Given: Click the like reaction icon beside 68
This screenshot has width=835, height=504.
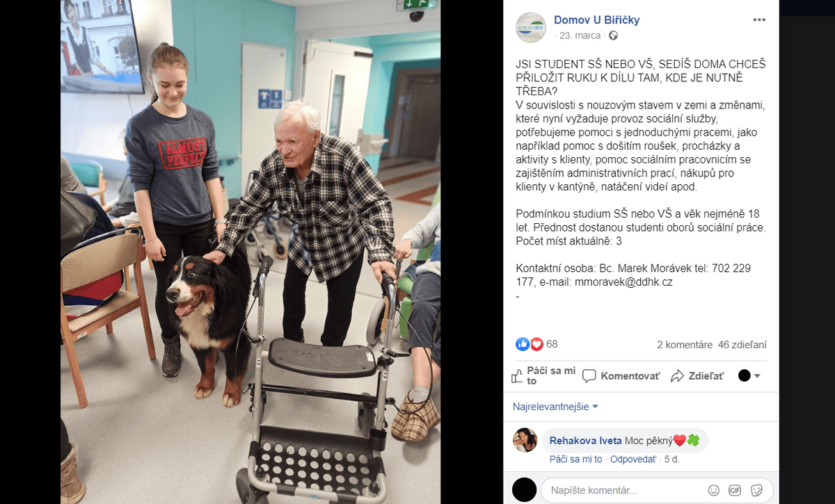Looking at the screenshot, I should tap(523, 344).
